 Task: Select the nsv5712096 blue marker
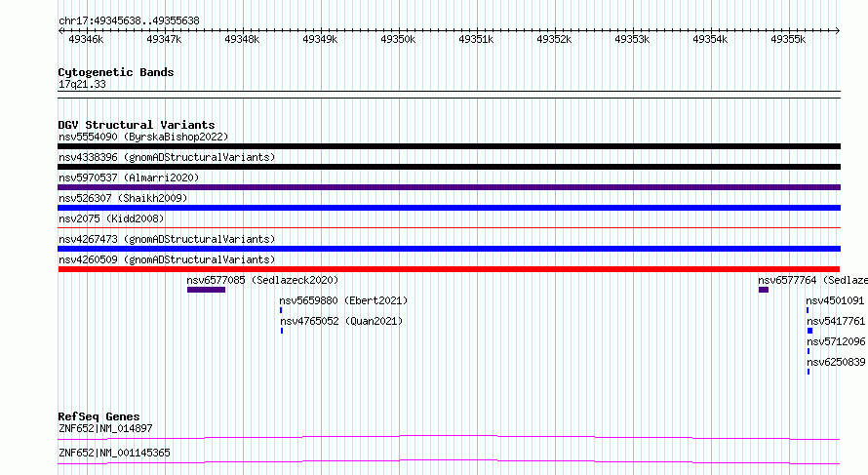click(809, 351)
